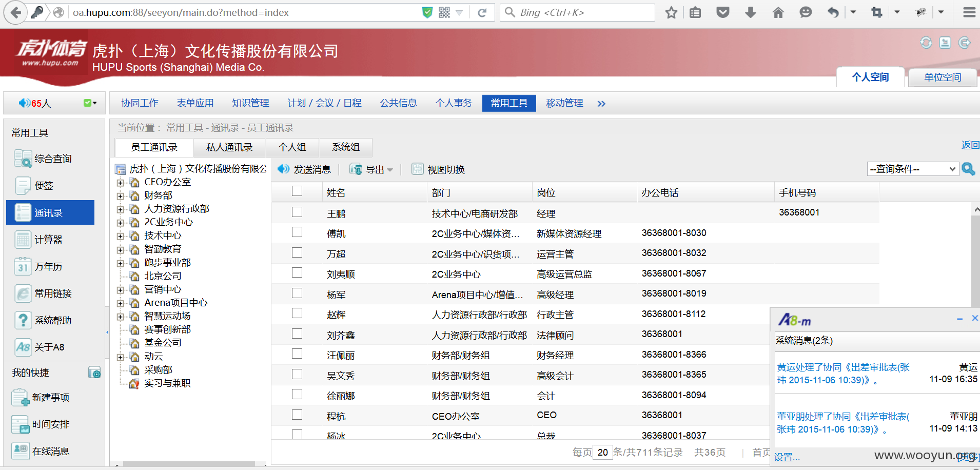Image resolution: width=980 pixels, height=470 pixels.
Task: Click the header logout icon
Action: coord(965,43)
